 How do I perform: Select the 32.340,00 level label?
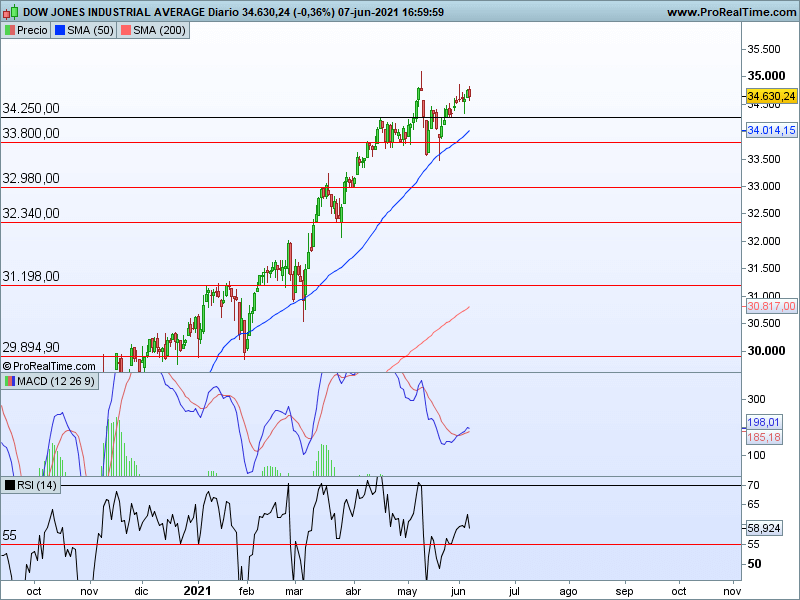tap(31, 213)
